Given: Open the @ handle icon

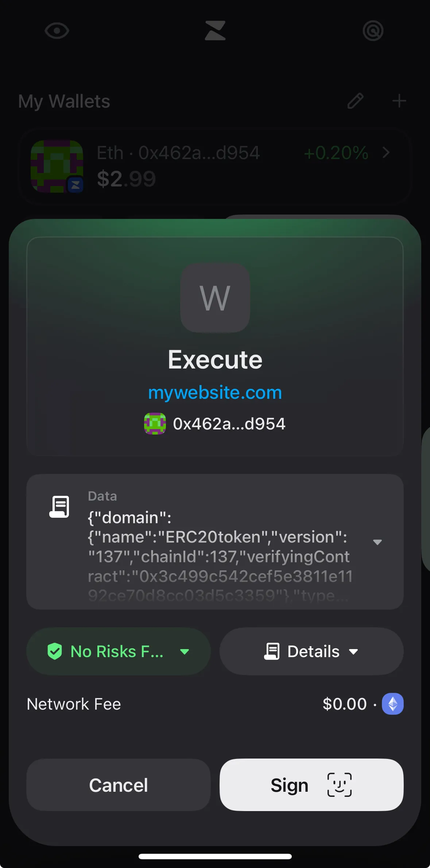Looking at the screenshot, I should [373, 31].
